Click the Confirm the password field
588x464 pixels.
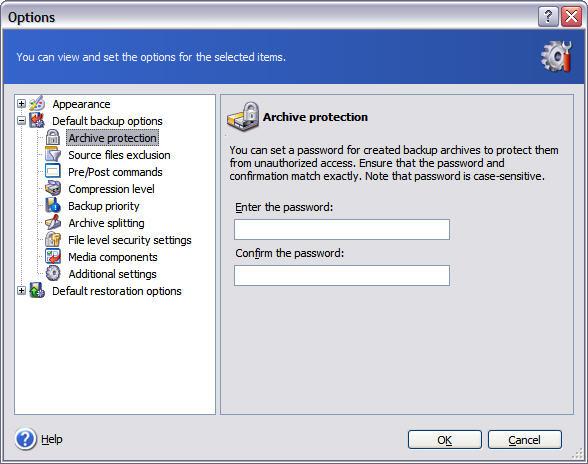(x=342, y=276)
